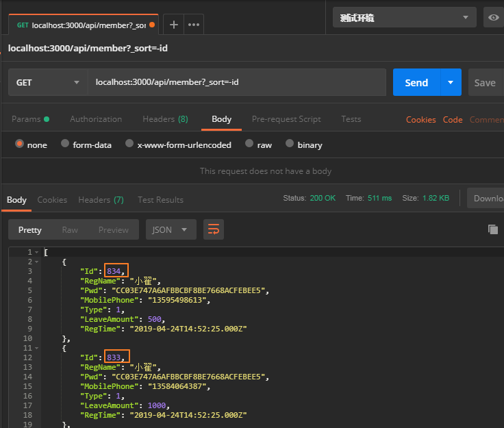Image resolution: width=504 pixels, height=428 pixels.
Task: Toggle the wrap lines icon
Action: [214, 229]
